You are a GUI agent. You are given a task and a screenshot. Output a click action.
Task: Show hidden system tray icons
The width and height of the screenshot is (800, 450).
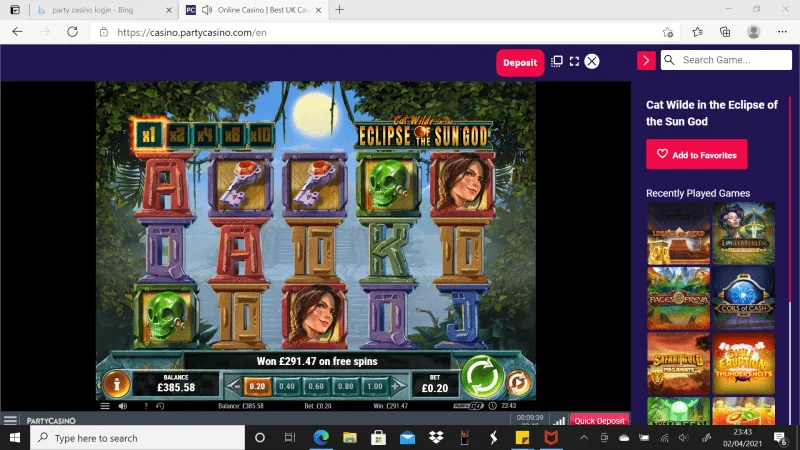coord(584,438)
